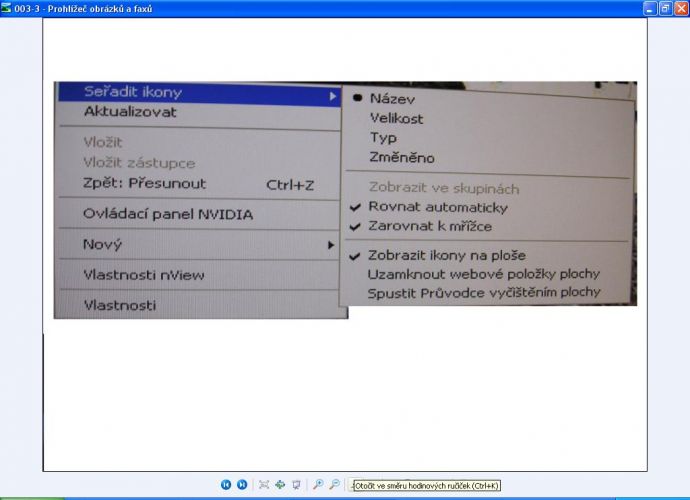
Task: Zoom in using the magnifier plus icon
Action: point(318,485)
